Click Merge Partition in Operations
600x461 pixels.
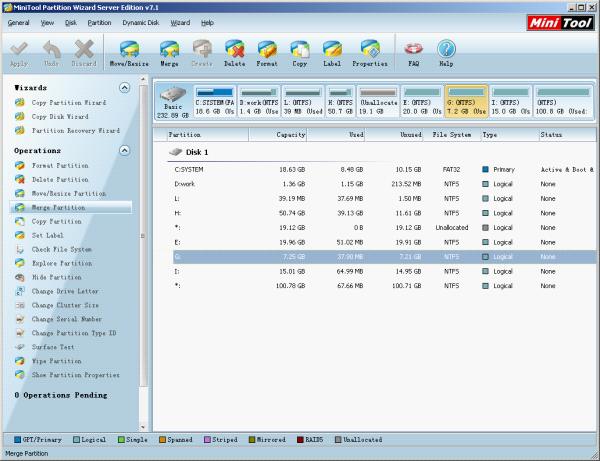pyautogui.click(x=59, y=207)
